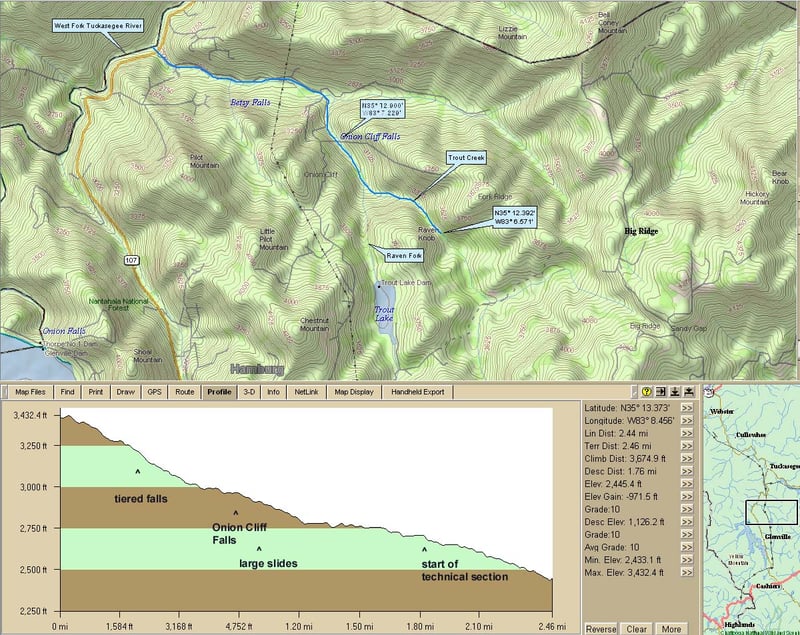Click the Hamburg town label
The image size is (800, 635).
pyautogui.click(x=257, y=369)
